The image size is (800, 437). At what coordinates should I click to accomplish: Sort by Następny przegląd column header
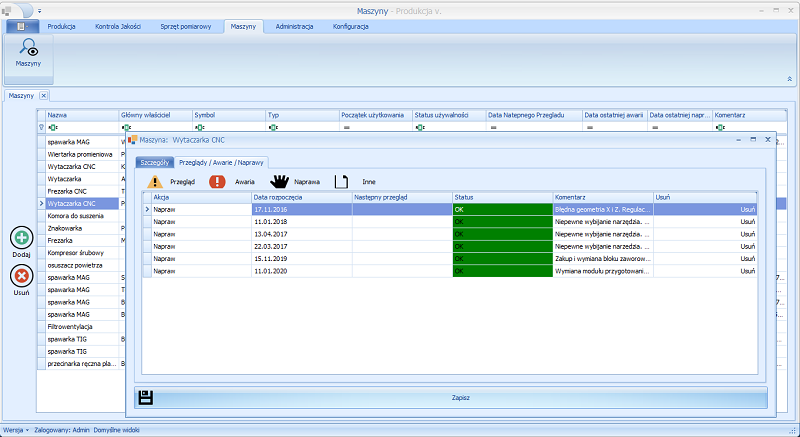(x=403, y=197)
